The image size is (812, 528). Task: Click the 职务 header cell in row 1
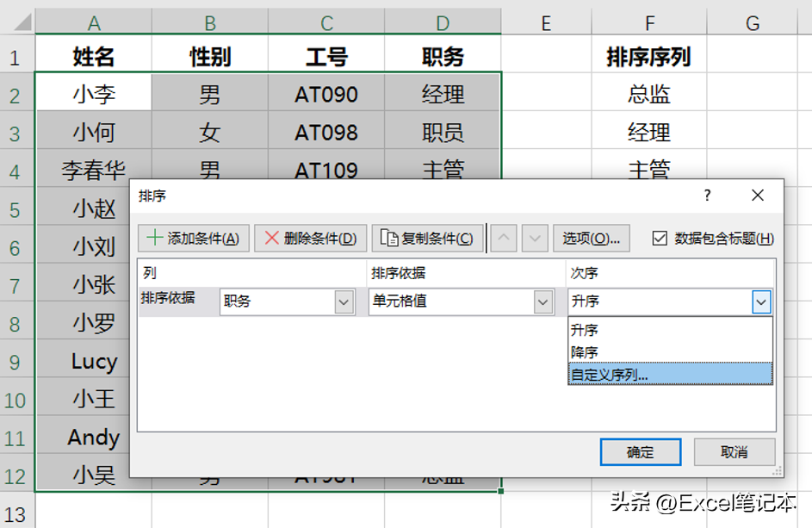pos(443,56)
